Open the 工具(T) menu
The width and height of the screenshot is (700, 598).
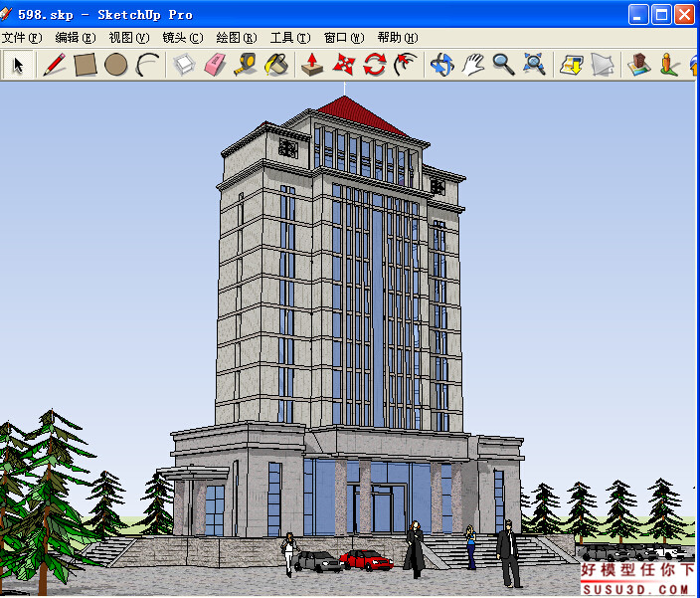click(x=290, y=38)
